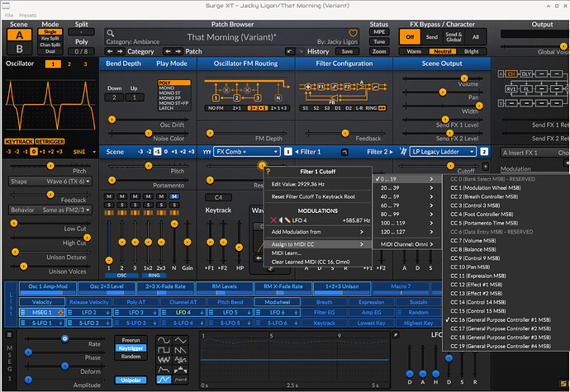Select CC 7 (Volume MSB)
Image resolution: width=570 pixels, height=392 pixels.
click(506, 240)
